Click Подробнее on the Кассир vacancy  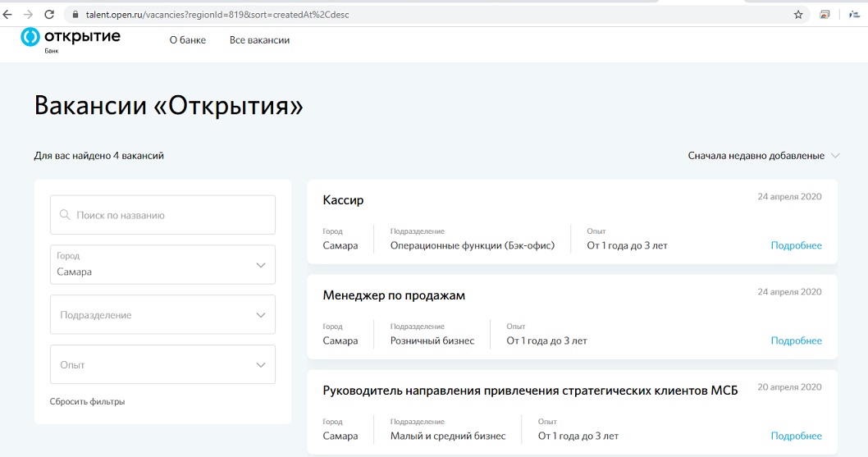pyautogui.click(x=796, y=245)
